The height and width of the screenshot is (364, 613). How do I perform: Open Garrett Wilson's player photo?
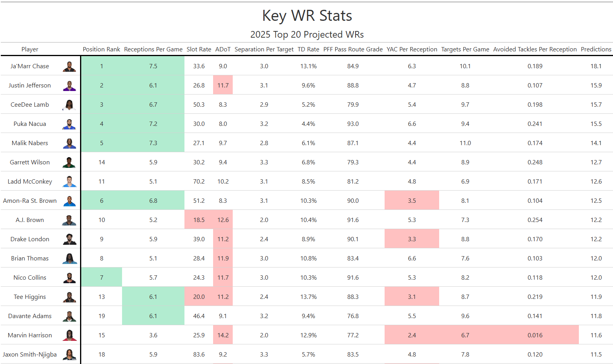pyautogui.click(x=69, y=162)
